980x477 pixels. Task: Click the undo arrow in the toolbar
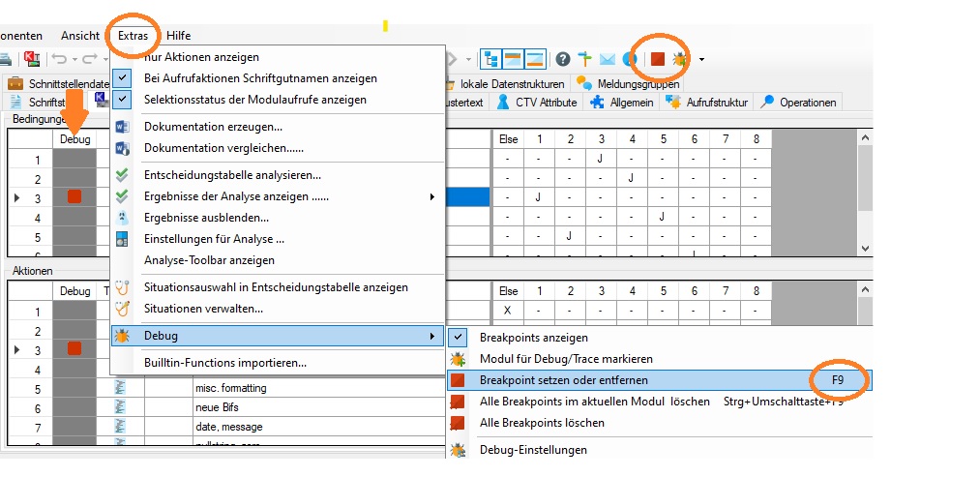coord(59,60)
